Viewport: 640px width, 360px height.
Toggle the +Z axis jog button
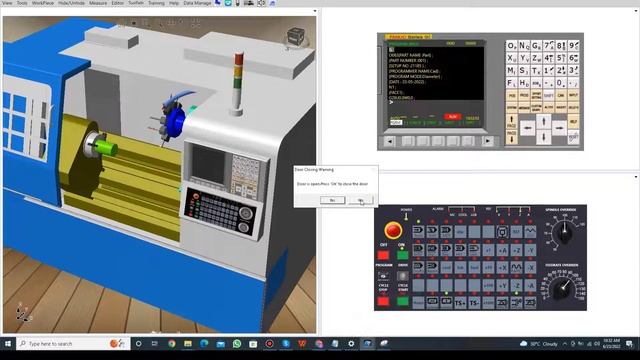[516, 250]
